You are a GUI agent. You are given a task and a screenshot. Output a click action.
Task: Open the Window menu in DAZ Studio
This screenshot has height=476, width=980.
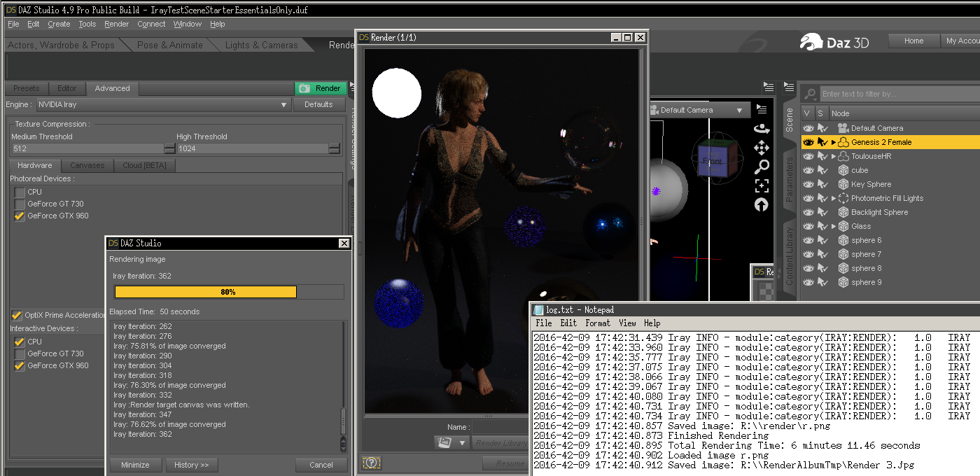pyautogui.click(x=188, y=24)
